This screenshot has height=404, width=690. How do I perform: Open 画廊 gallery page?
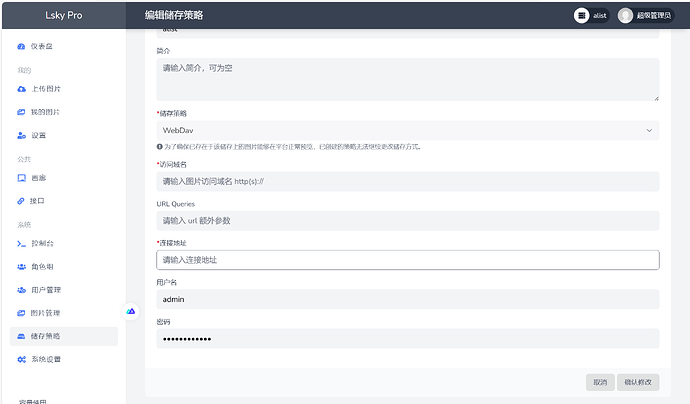[64, 178]
